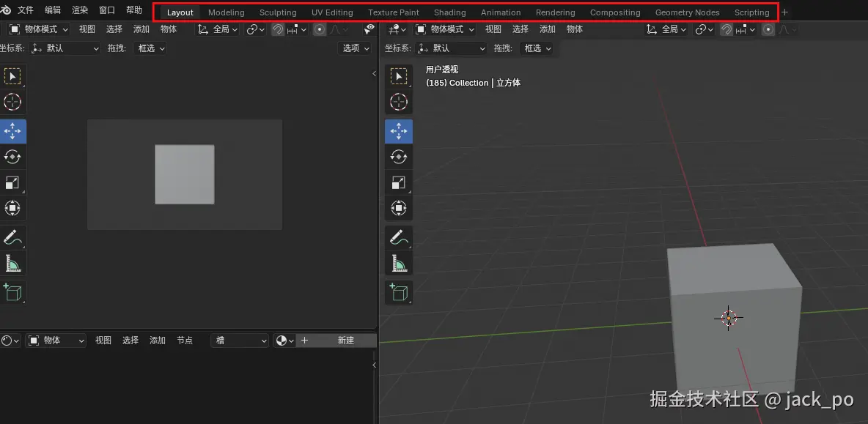
Task: Select the Scale tool in right viewport
Action: point(399,183)
